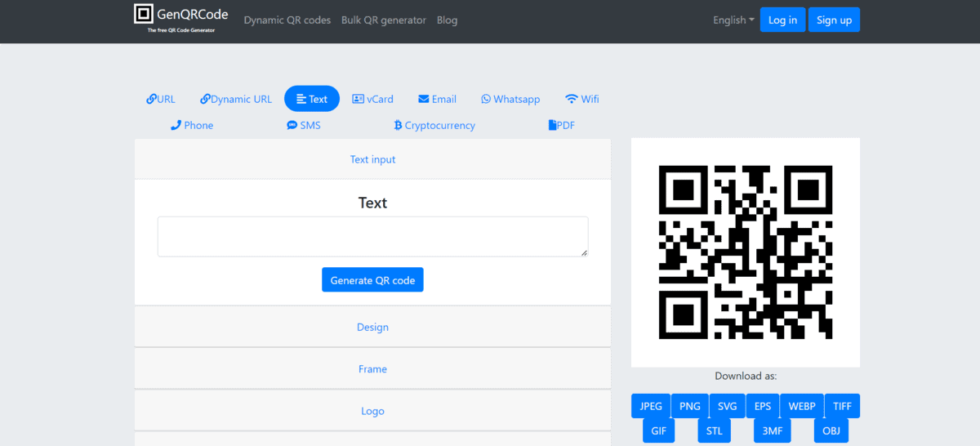This screenshot has height=446, width=980.
Task: Download the QR code as SVG
Action: pyautogui.click(x=726, y=406)
